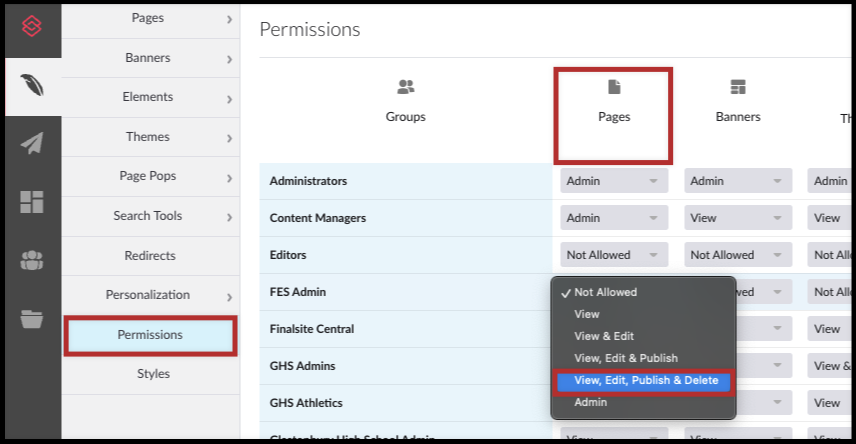The height and width of the screenshot is (444, 856).
Task: Open the Composer feather icon module
Action: point(32,85)
